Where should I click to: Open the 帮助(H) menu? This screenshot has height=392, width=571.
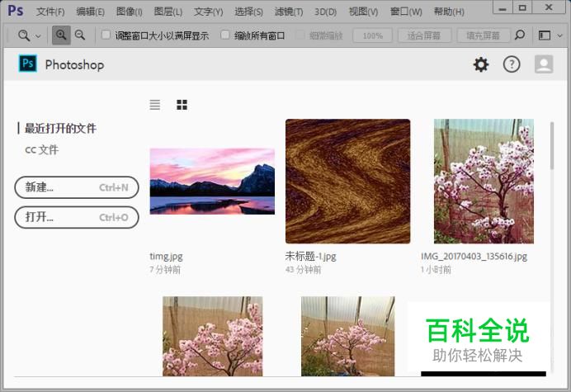pos(449,12)
